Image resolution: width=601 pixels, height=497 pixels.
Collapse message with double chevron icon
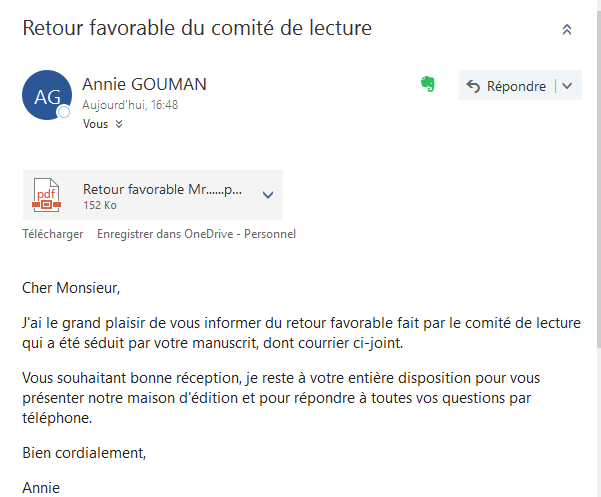(x=567, y=30)
